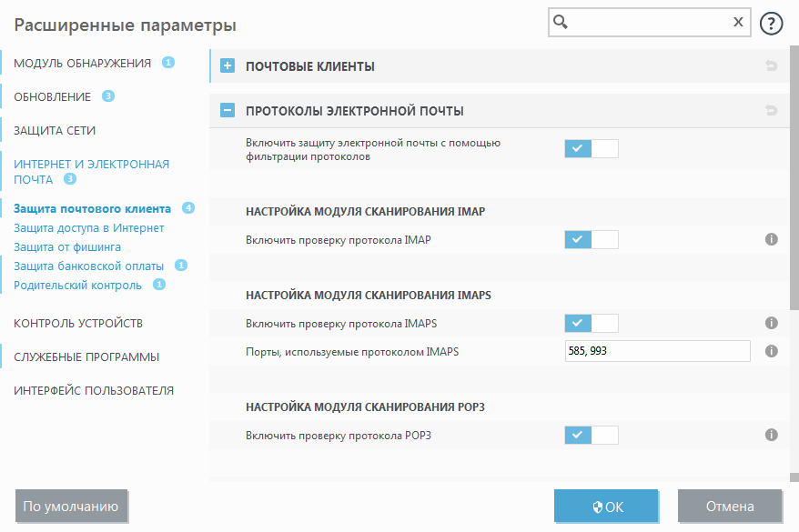Image resolution: width=799 pixels, height=532 pixels.
Task: Open the info tooltip for POP3 protocol checking
Action: (772, 435)
